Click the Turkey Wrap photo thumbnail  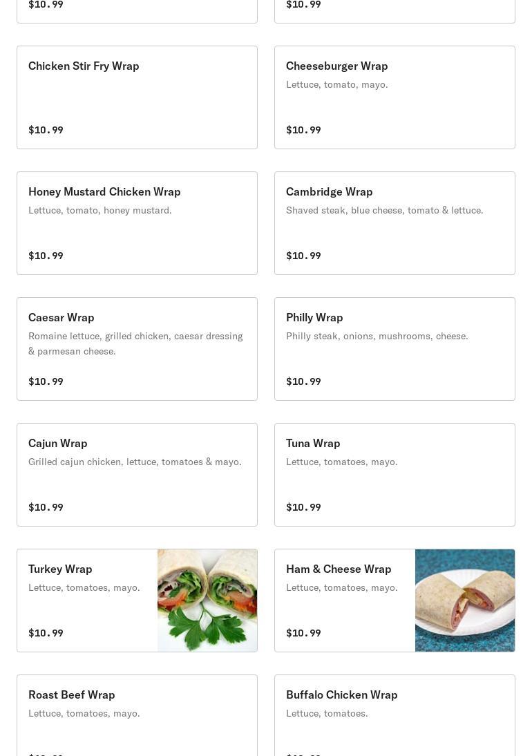click(x=207, y=601)
